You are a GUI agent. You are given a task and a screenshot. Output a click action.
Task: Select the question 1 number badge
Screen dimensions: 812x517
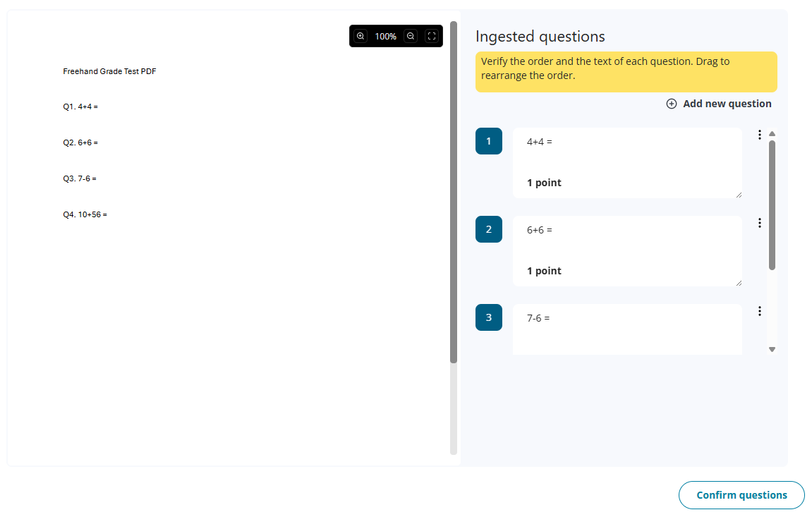tap(489, 141)
